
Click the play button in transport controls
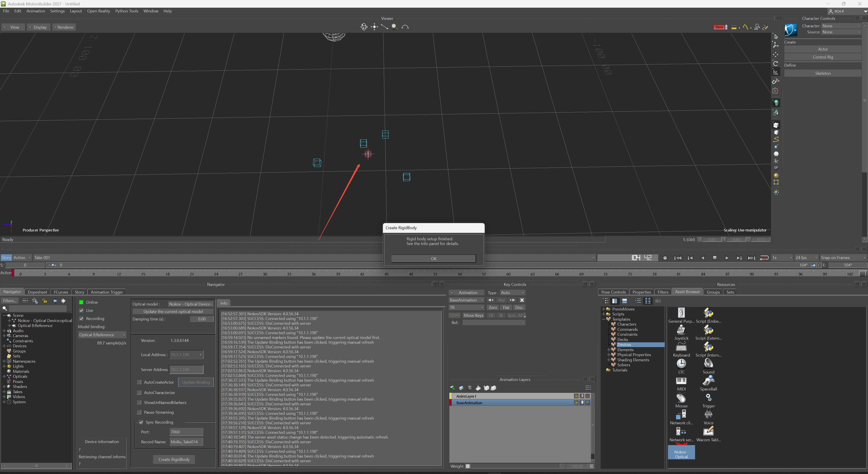727,258
